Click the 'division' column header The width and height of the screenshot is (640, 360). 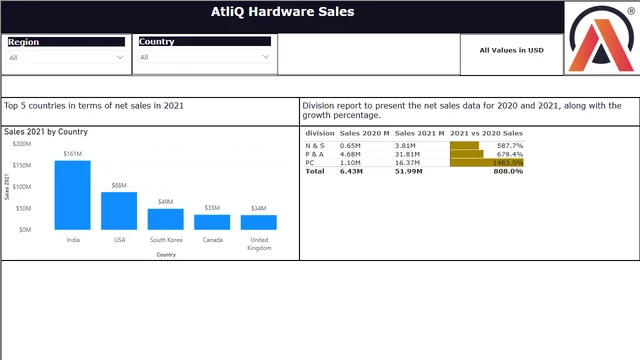(320, 133)
